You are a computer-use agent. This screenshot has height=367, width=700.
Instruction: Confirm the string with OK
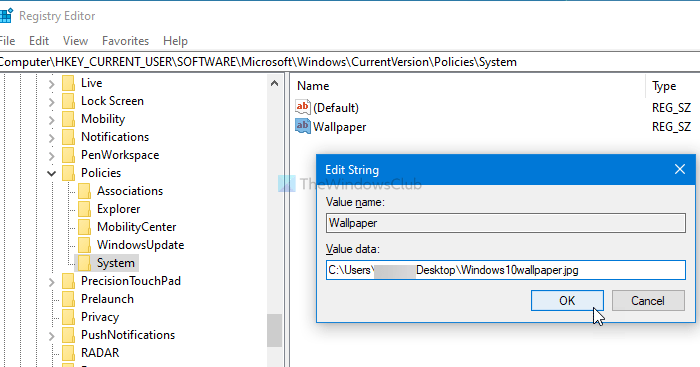click(567, 300)
